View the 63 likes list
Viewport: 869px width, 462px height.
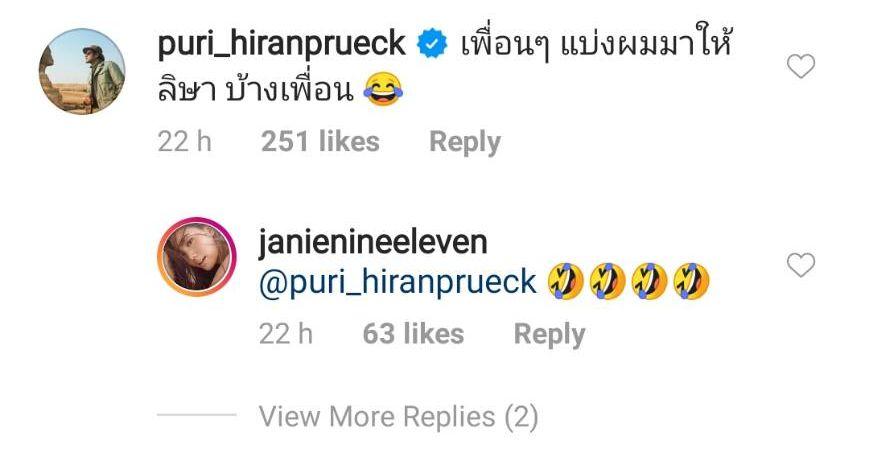coord(413,333)
